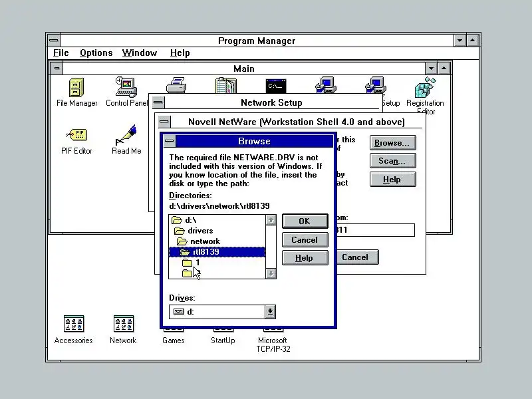Viewport: 532px width, 399px height.
Task: Click OK in the Browse dialog
Action: pos(305,221)
